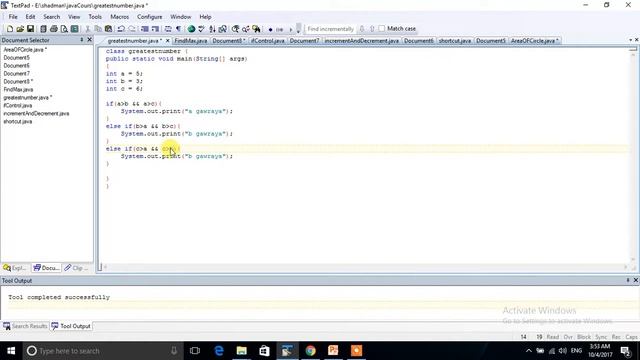Cut selection with the scissors icon
This screenshot has width=640, height=360.
point(87,29)
